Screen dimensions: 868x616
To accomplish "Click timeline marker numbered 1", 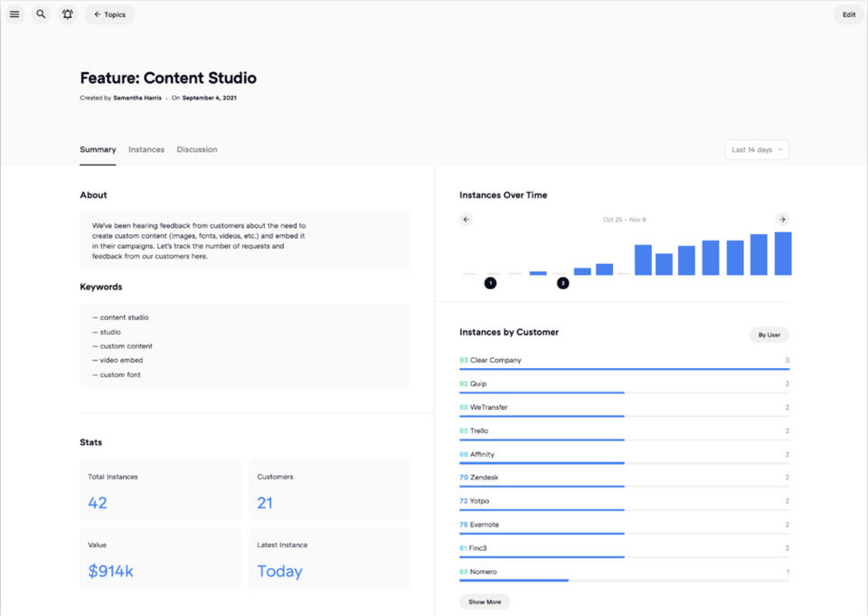I will [x=490, y=283].
